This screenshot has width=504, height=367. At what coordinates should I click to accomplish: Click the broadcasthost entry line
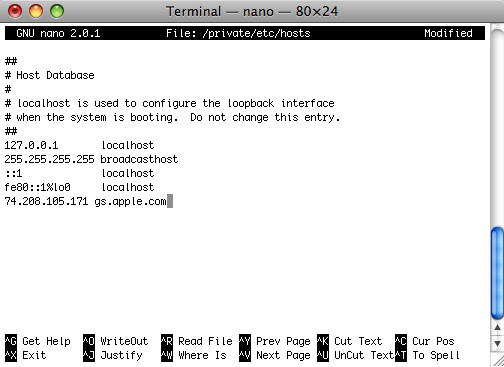pos(91,159)
